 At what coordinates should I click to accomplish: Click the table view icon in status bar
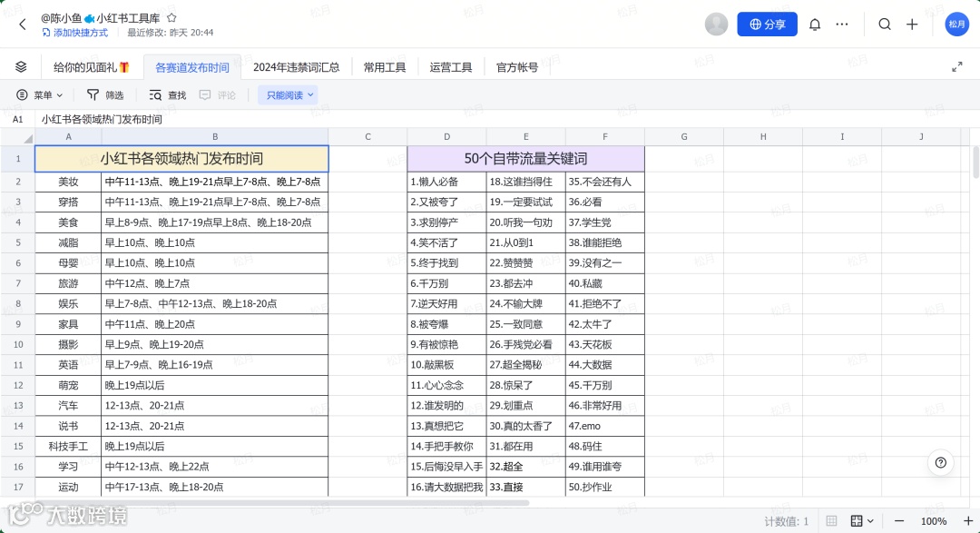coord(831,521)
